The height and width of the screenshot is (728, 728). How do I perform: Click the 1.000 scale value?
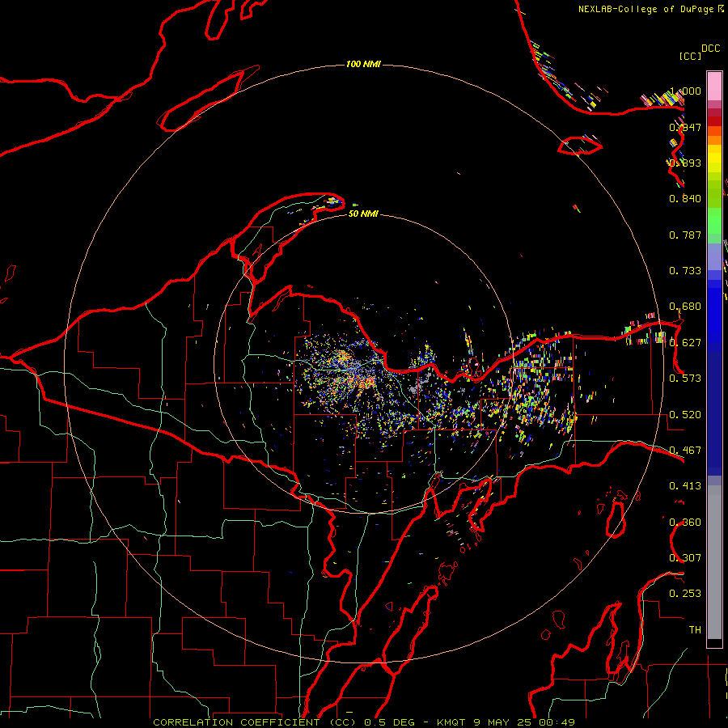[685, 91]
